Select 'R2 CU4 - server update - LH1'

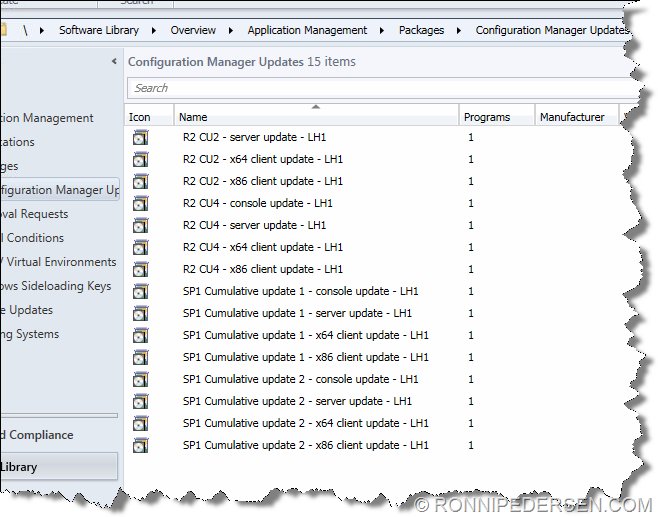[254, 225]
